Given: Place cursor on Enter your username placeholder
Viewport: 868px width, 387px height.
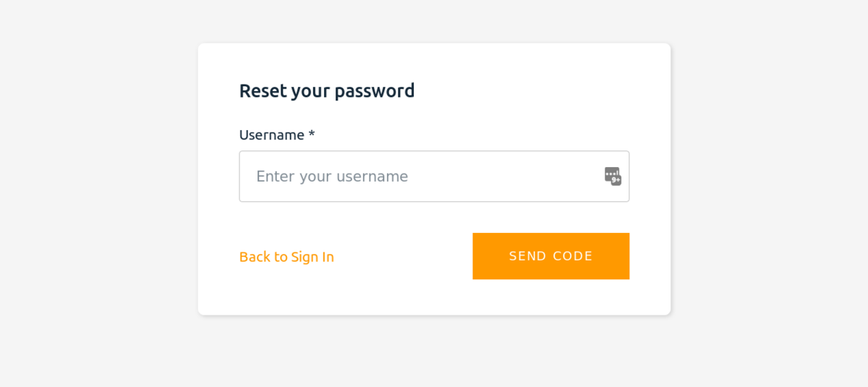Looking at the screenshot, I should pos(332,177).
